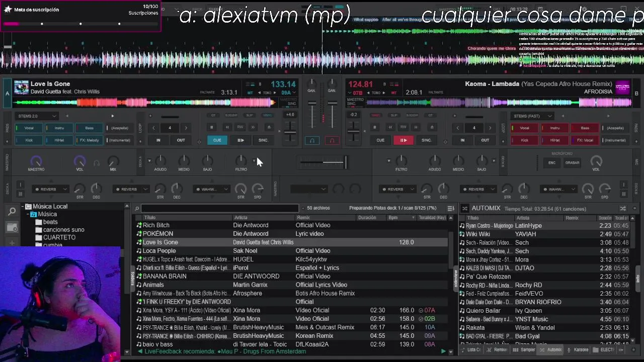Click the deck B loop IN button
Screen dimensions: 644x362
tap(462, 140)
